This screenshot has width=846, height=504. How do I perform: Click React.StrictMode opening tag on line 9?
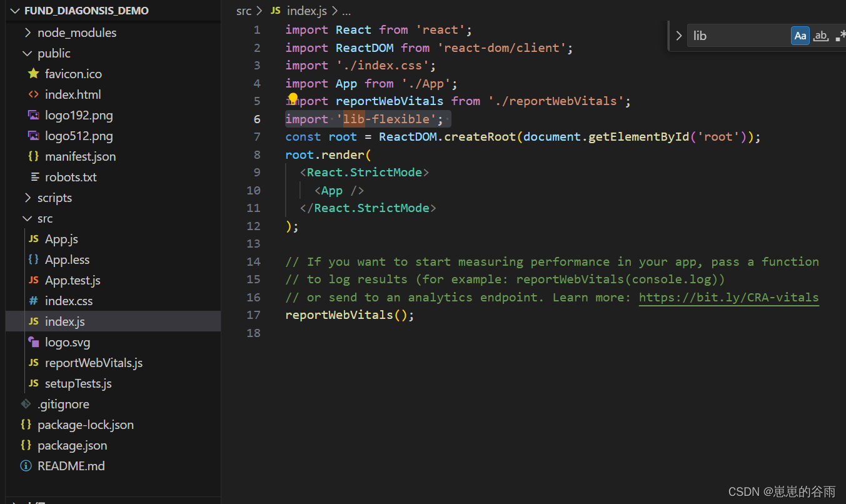pyautogui.click(x=365, y=173)
